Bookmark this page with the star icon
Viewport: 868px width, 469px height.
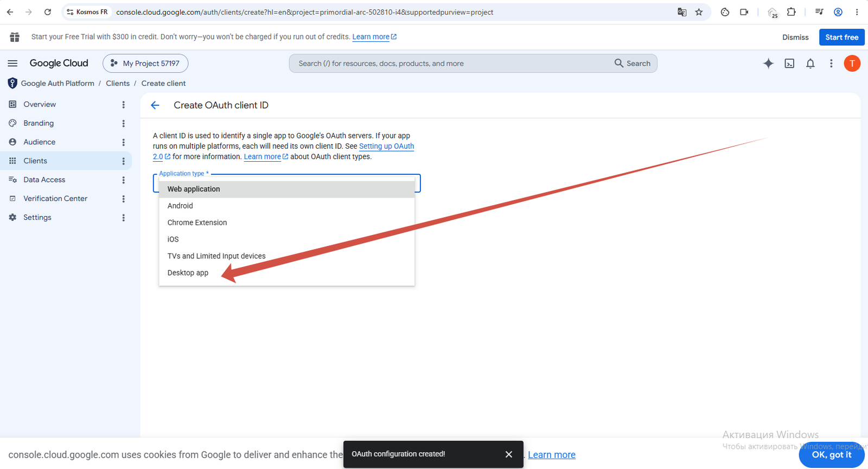pos(699,12)
